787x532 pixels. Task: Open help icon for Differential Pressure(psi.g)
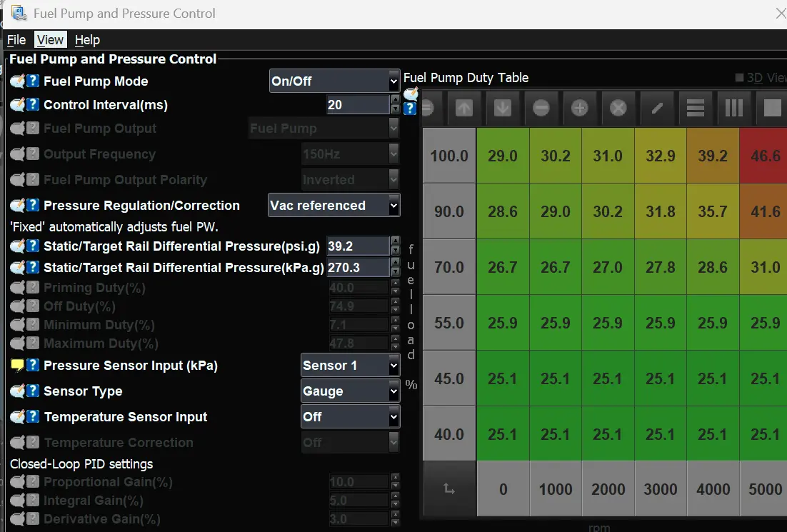tap(33, 246)
